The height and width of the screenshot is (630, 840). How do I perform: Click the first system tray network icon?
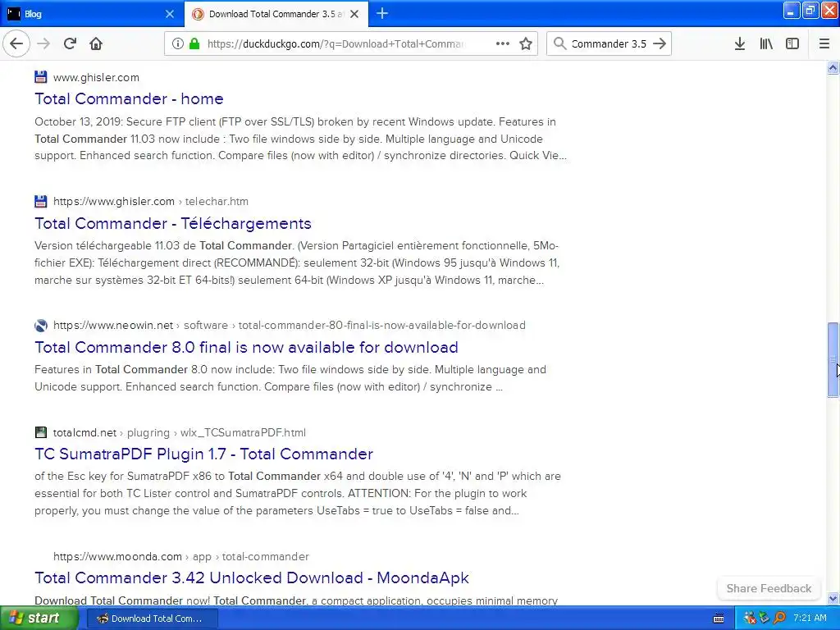(750, 619)
